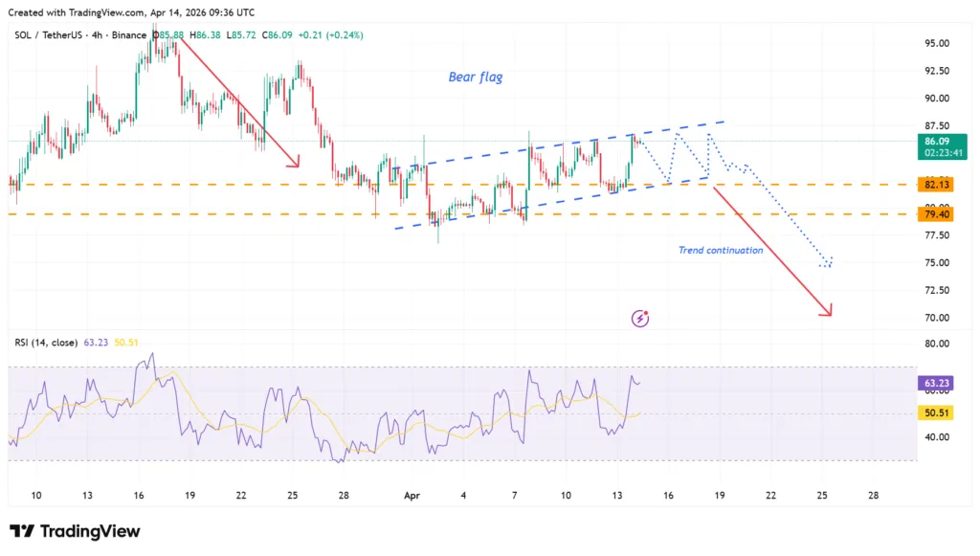Click the TradingView logo at bottom left
This screenshot has width=980, height=556.
75,531
